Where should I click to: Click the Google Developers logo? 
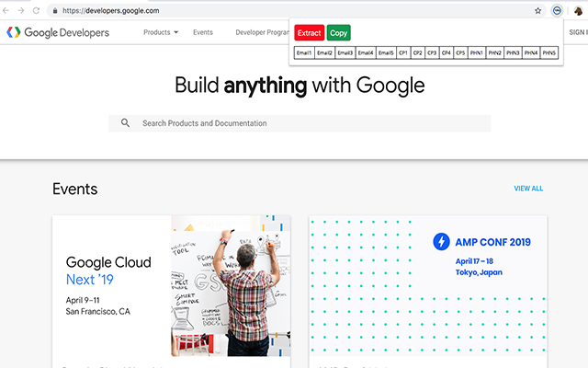(58, 32)
